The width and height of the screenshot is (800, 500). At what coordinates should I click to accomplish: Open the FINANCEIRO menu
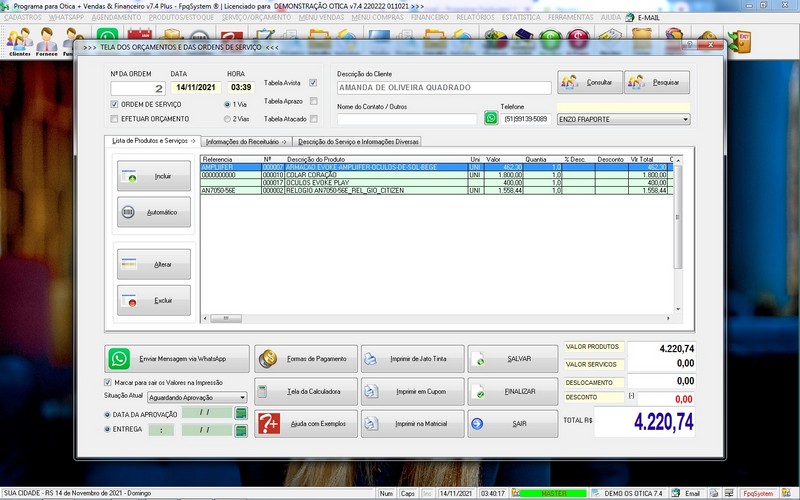click(430, 17)
